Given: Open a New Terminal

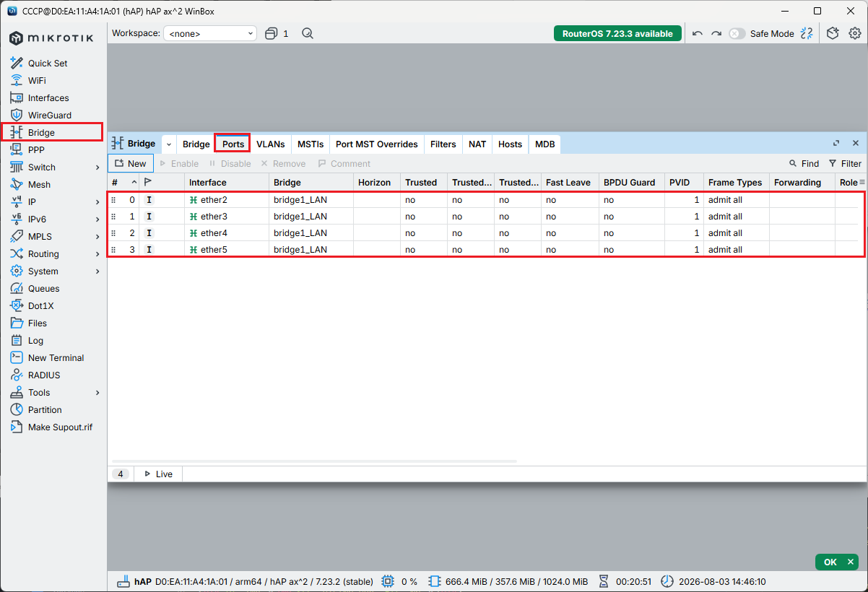Looking at the screenshot, I should pyautogui.click(x=56, y=358).
